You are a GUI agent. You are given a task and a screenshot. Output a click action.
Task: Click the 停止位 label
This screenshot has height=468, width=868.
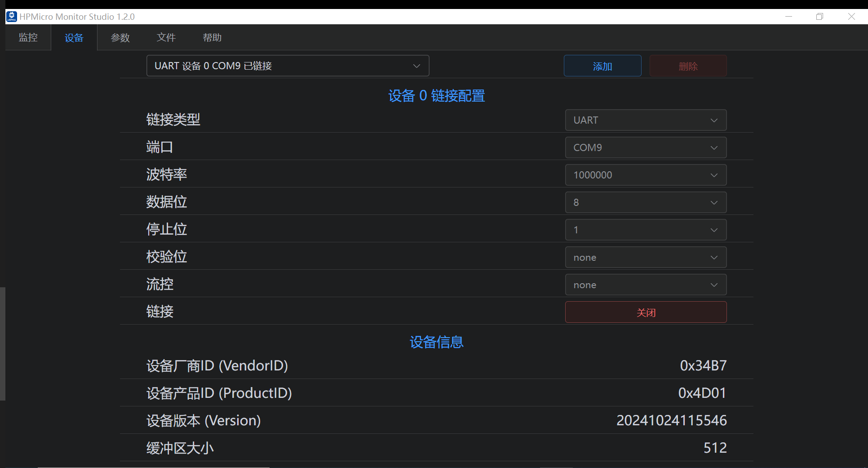click(x=167, y=229)
